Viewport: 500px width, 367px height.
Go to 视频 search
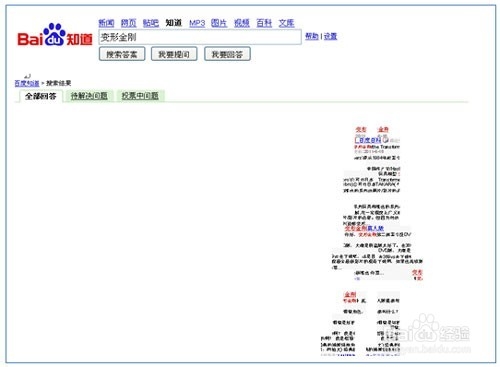[x=242, y=23]
